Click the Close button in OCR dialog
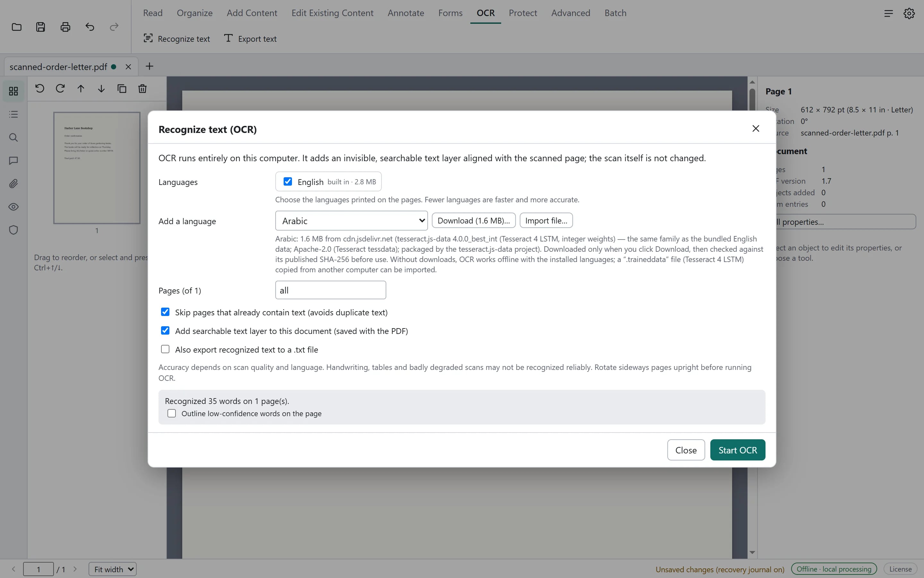This screenshot has height=578, width=924. point(686,450)
